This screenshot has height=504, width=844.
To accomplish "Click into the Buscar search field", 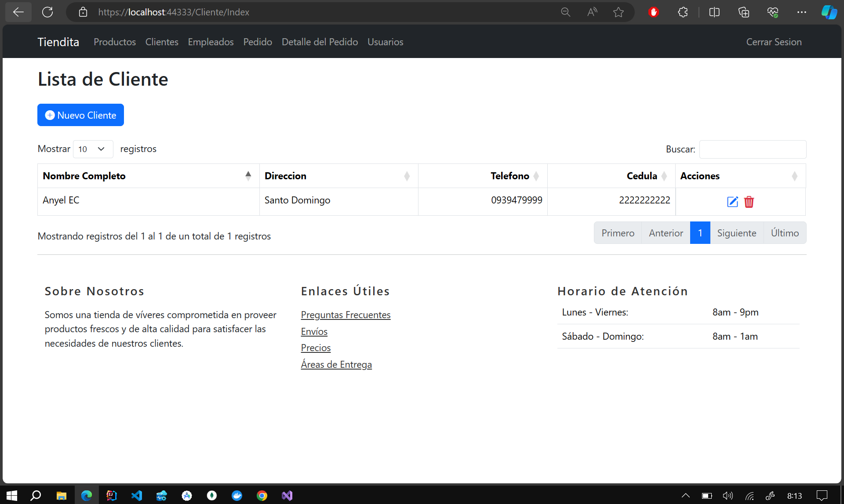I will pos(753,149).
